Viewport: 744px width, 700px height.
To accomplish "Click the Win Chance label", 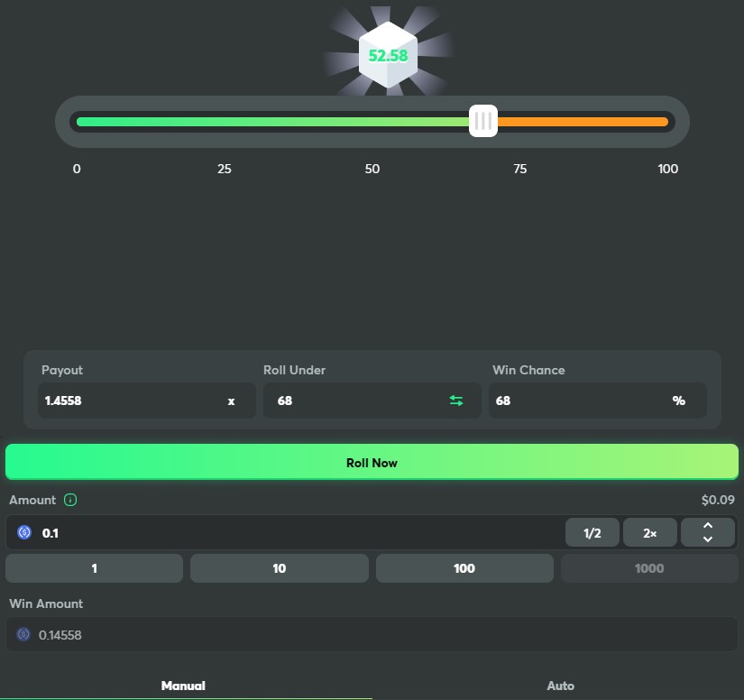I will tap(528, 370).
